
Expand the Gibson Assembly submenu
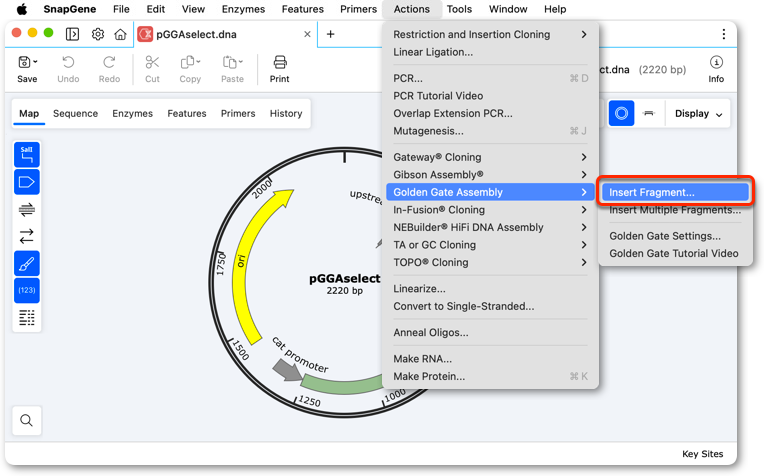click(x=490, y=175)
